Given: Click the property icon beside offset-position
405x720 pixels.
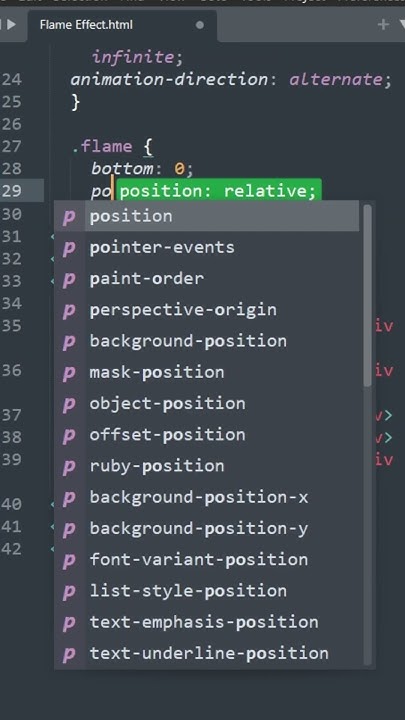Looking at the screenshot, I should (x=69, y=435).
